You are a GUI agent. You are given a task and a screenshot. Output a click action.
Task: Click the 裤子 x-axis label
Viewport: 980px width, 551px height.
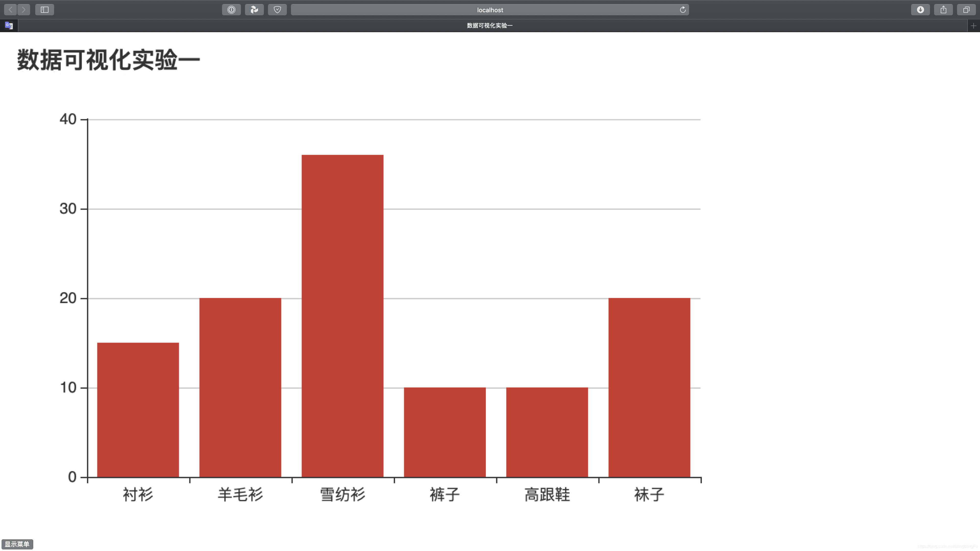445,495
